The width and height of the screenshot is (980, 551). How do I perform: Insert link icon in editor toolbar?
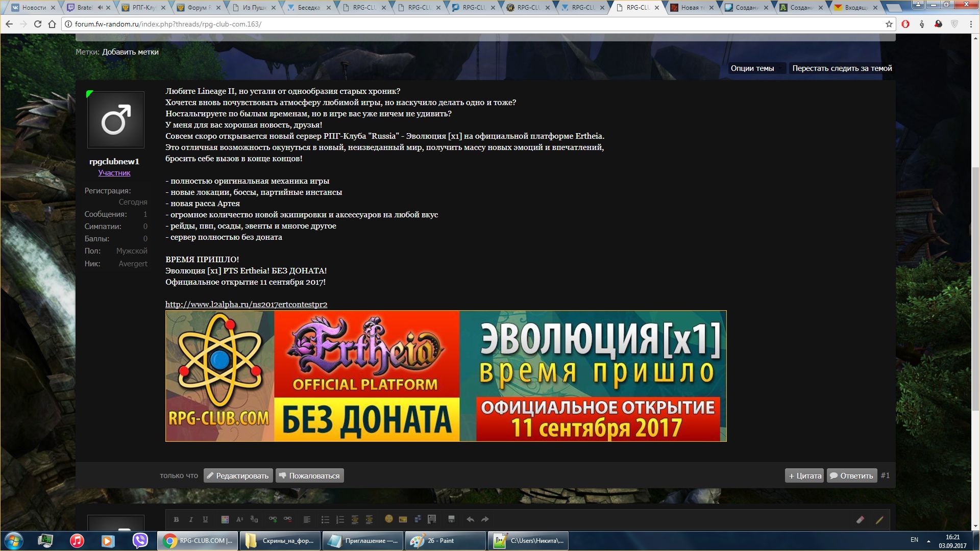(273, 519)
